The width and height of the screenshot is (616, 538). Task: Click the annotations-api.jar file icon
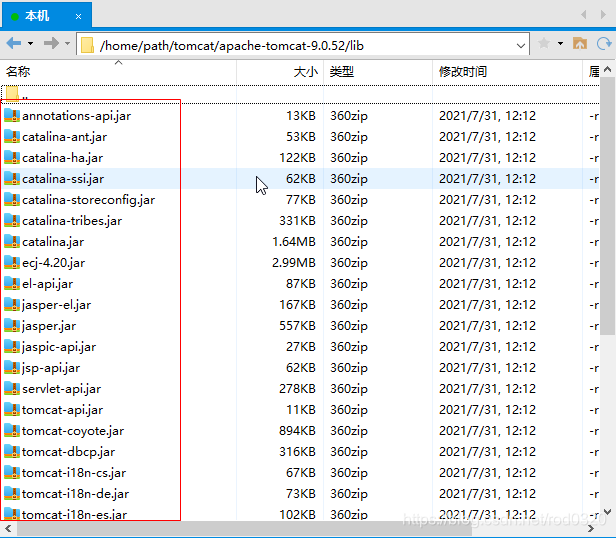(12, 116)
